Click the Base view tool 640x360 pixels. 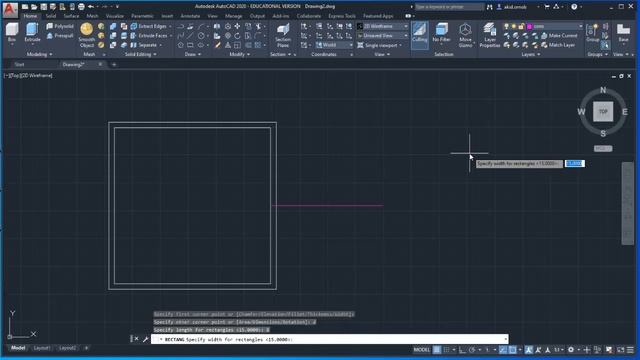click(x=623, y=33)
